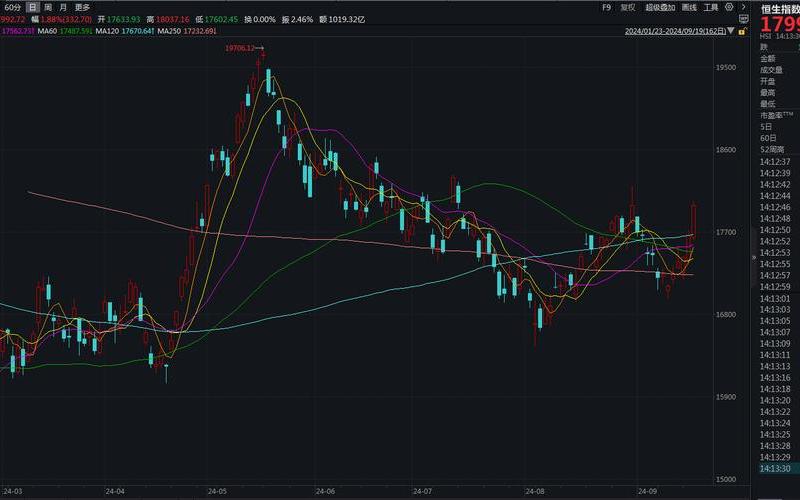The width and height of the screenshot is (800, 500).
Task: Click the MA120 indicator label
Action: (107, 31)
